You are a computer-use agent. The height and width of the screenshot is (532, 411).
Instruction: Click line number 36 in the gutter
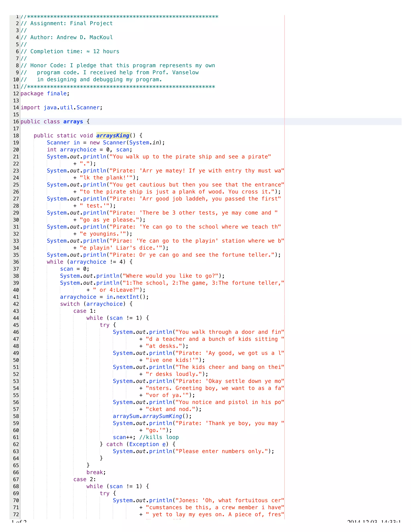tap(16, 262)
